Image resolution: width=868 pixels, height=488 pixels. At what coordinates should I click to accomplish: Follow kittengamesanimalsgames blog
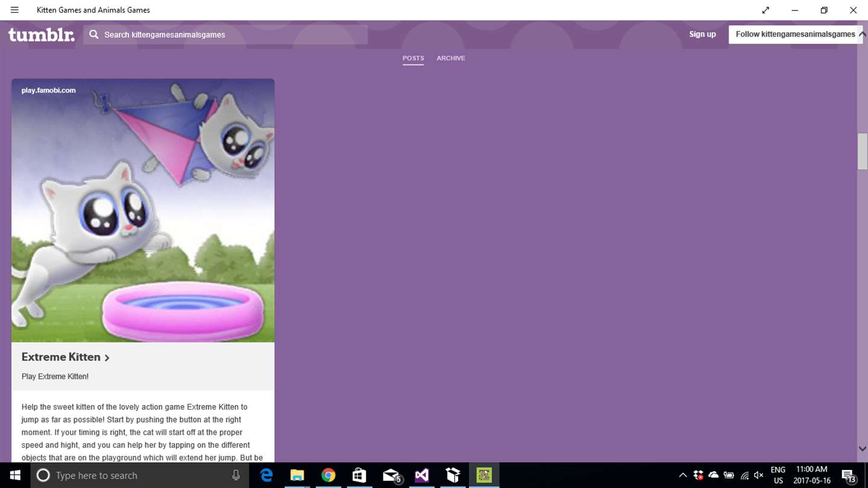[x=795, y=34]
